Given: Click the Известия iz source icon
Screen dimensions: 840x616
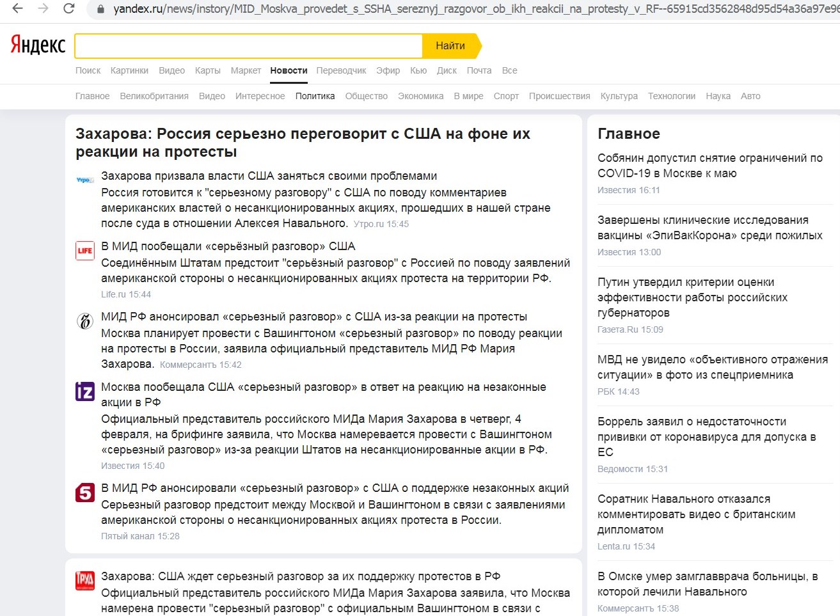Looking at the screenshot, I should click(85, 391).
